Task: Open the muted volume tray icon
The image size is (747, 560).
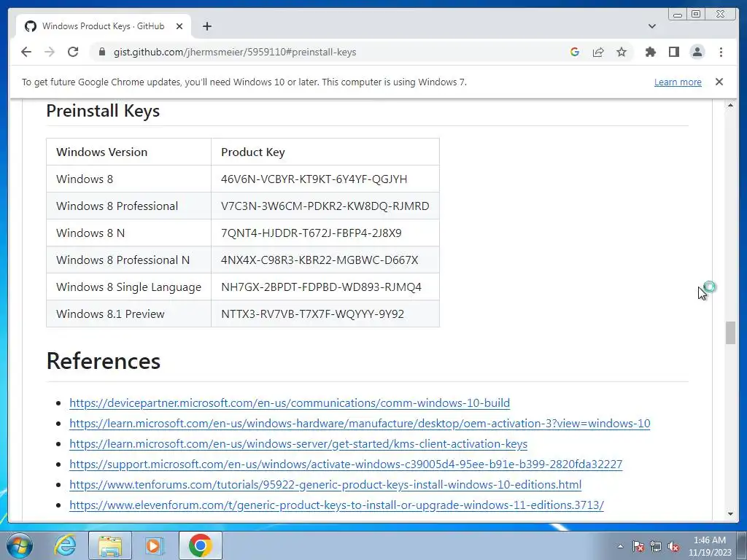Action: point(673,547)
